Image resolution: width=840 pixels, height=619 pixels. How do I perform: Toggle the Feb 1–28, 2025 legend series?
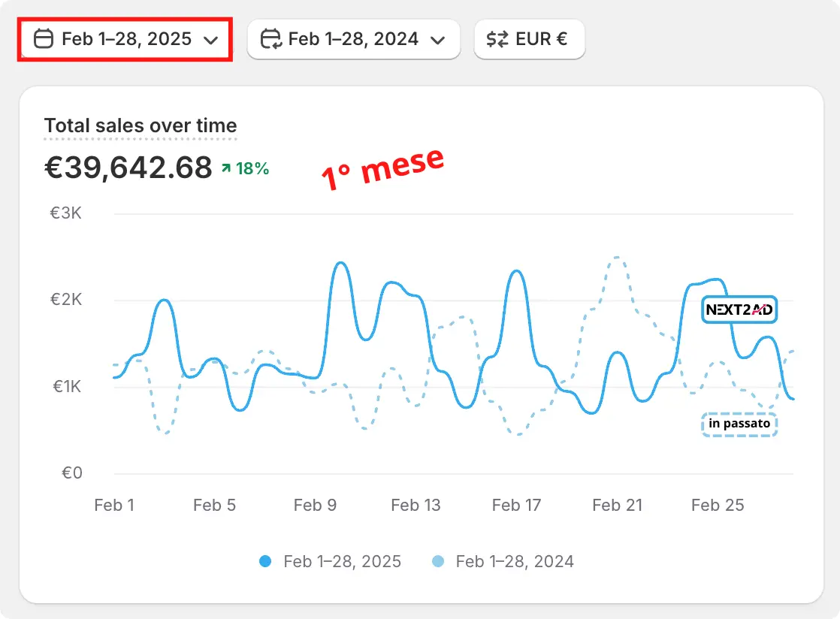pyautogui.click(x=342, y=561)
